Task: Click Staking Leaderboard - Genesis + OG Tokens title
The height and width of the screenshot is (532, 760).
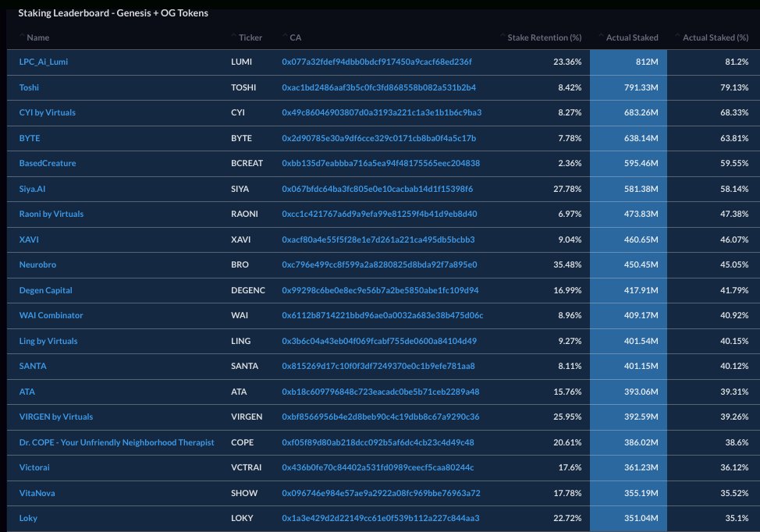Action: (113, 13)
